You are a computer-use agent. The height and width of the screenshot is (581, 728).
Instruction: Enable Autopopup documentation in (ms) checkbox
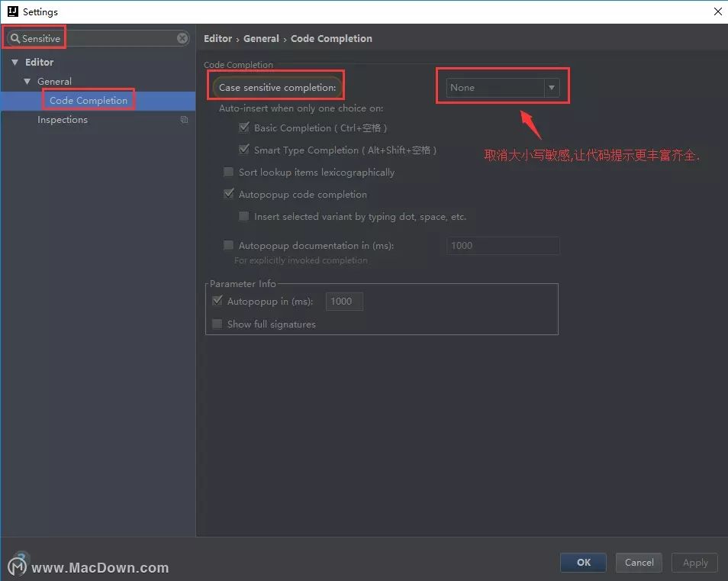pyautogui.click(x=228, y=245)
